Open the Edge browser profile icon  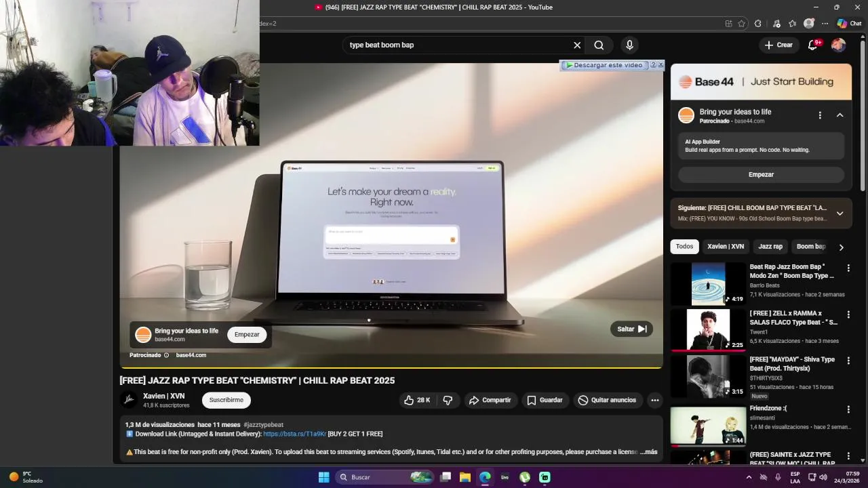tap(808, 24)
